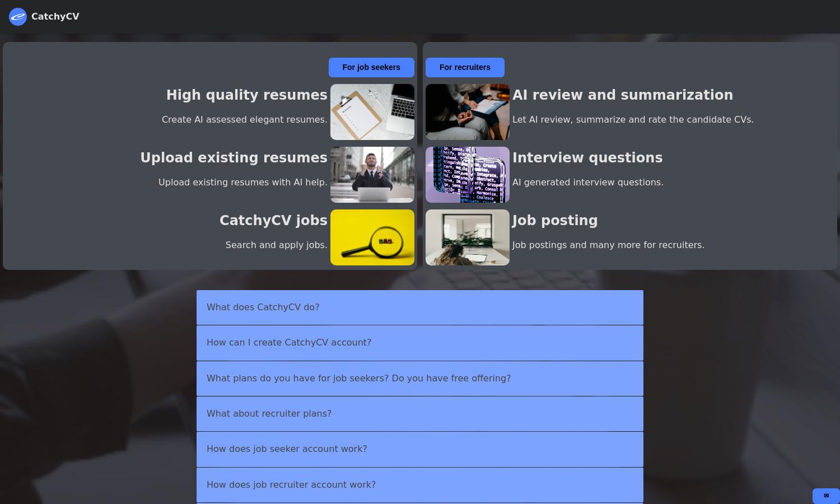Image resolution: width=840 pixels, height=504 pixels.
Task: Click AI review and summarization heading
Action: point(623,95)
